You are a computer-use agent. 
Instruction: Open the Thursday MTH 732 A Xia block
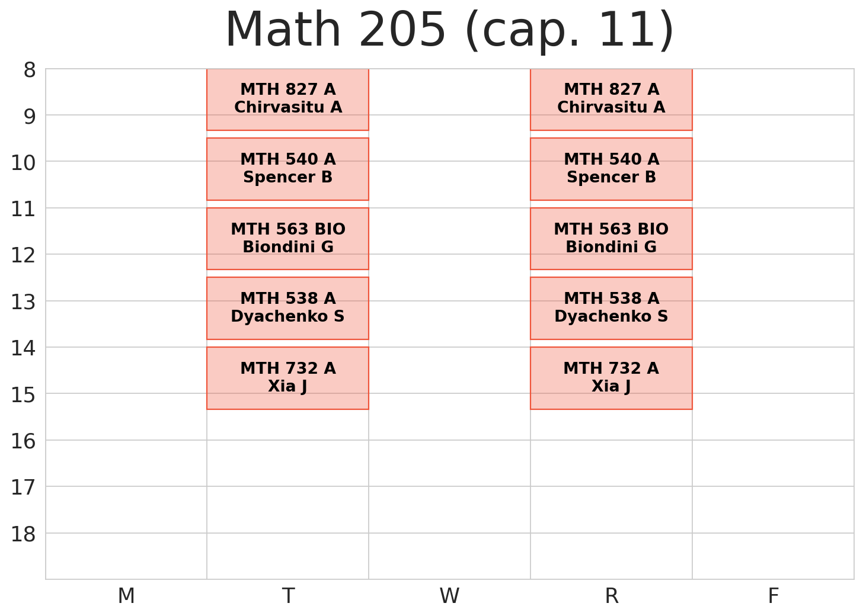tap(611, 378)
